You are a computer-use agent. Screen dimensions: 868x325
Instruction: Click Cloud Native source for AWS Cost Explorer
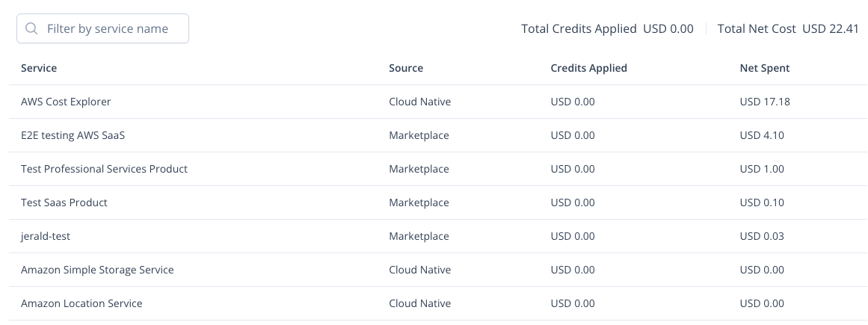pyautogui.click(x=419, y=102)
